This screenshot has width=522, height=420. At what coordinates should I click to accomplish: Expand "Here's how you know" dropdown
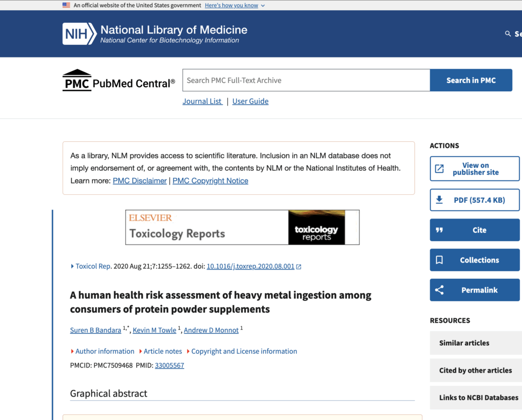234,5
